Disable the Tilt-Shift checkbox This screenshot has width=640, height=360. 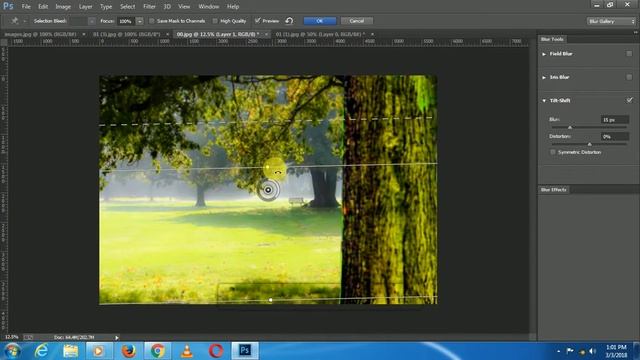[629, 100]
